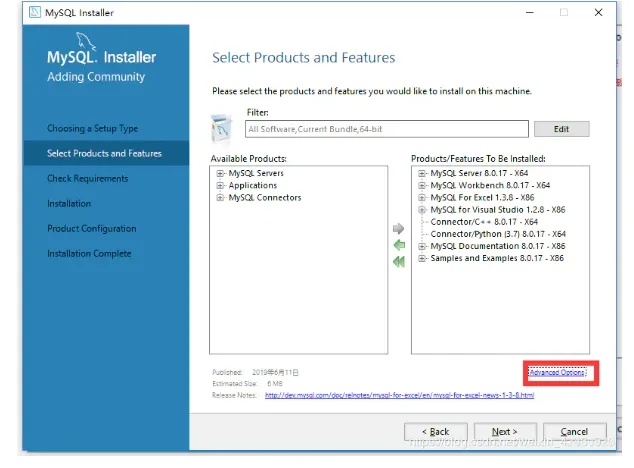
Task: Click the Edit filter button
Action: point(562,129)
